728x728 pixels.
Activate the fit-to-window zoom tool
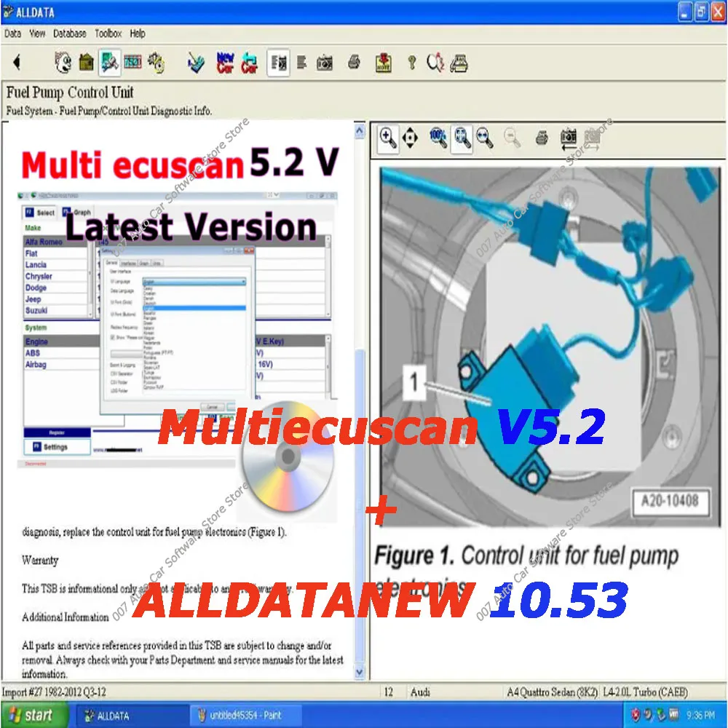point(460,137)
